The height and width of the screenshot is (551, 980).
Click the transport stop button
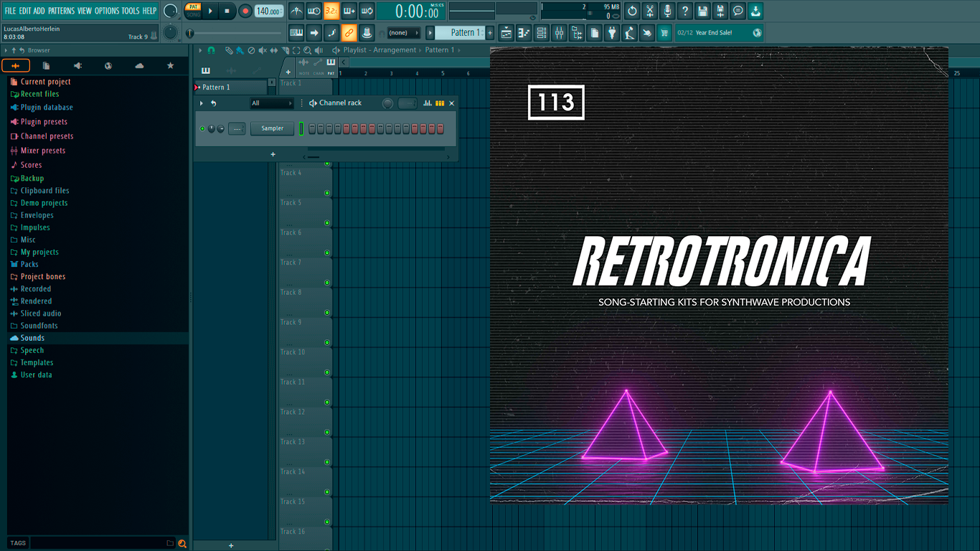[x=227, y=11]
